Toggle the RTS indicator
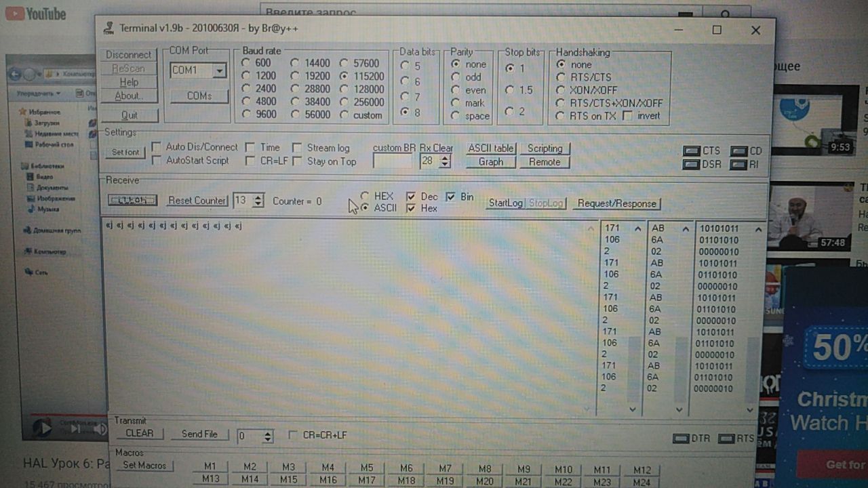868x488 pixels. pyautogui.click(x=726, y=439)
